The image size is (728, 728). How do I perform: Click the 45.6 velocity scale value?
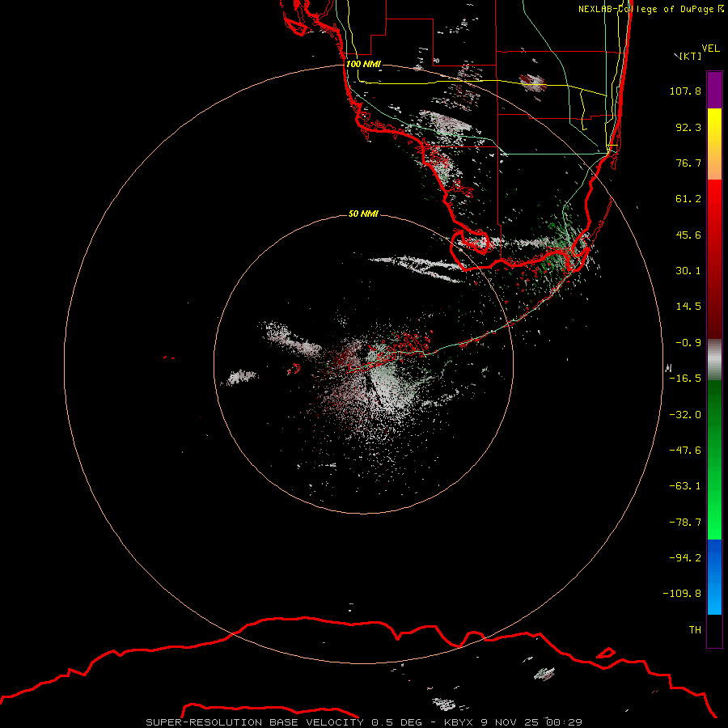click(688, 235)
